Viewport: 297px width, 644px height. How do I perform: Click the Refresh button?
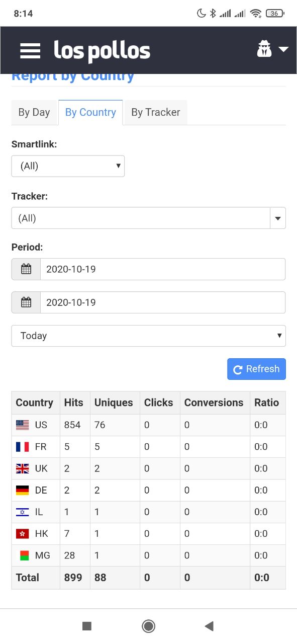pos(257,369)
